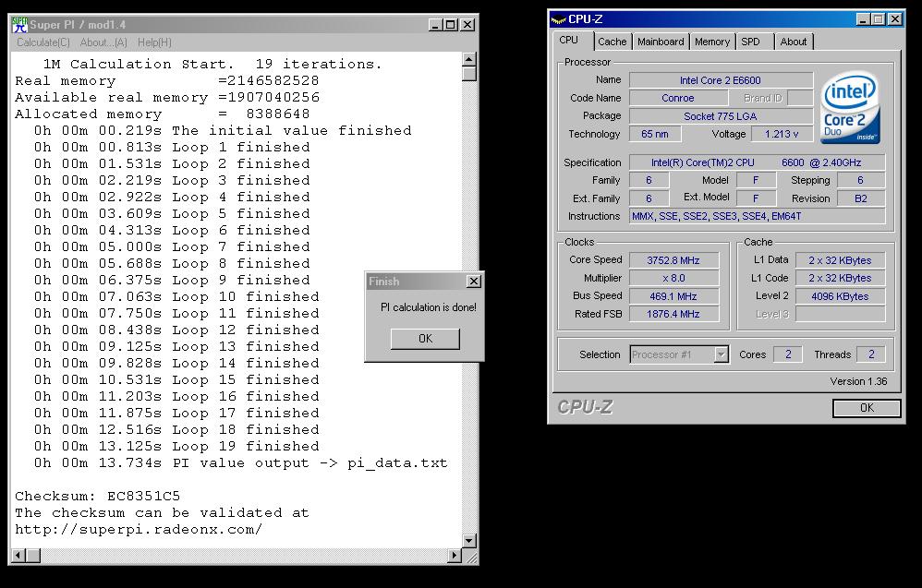The width and height of the screenshot is (922, 588).
Task: Click the '1M Calculation Start. 19 iterations.' line
Action: tap(212, 64)
